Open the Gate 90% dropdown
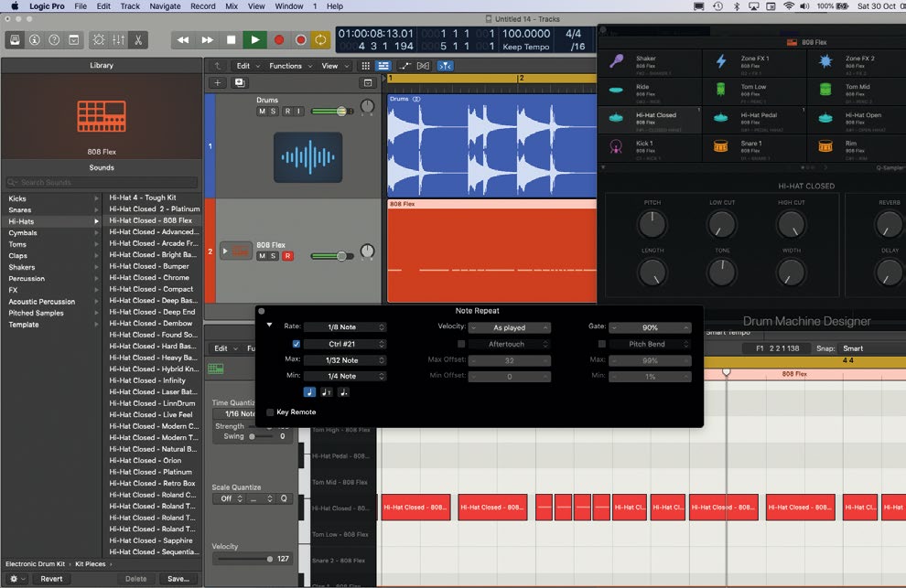The height and width of the screenshot is (588, 906). tap(651, 327)
